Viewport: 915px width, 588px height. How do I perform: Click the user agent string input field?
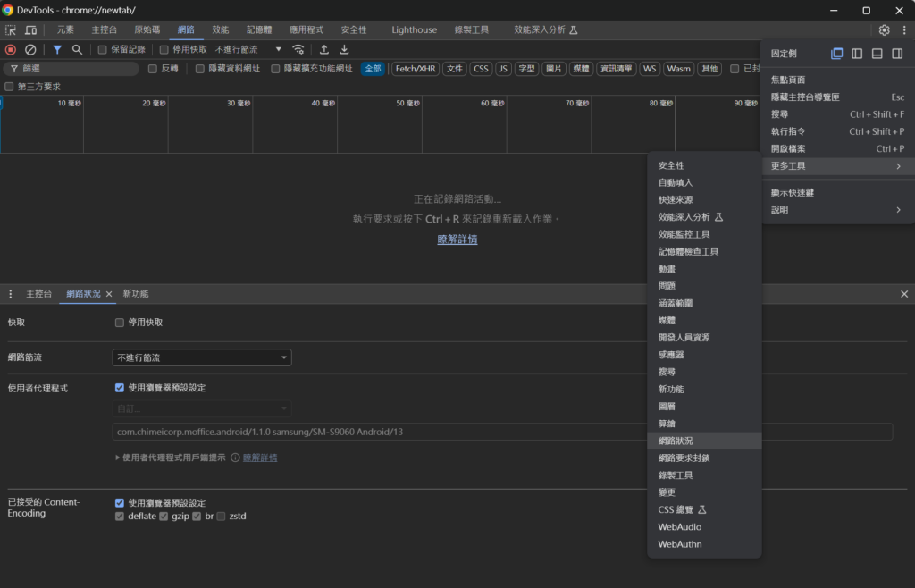click(502, 433)
